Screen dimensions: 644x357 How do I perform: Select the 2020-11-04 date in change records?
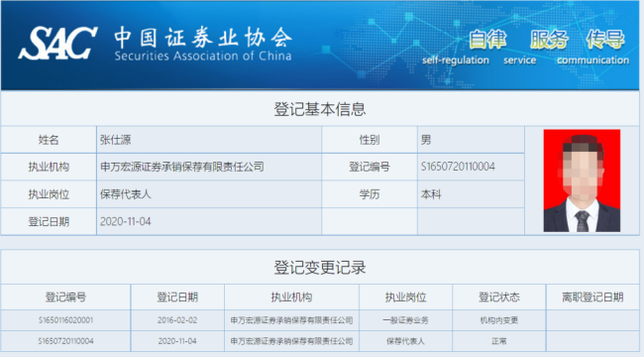click(x=177, y=341)
